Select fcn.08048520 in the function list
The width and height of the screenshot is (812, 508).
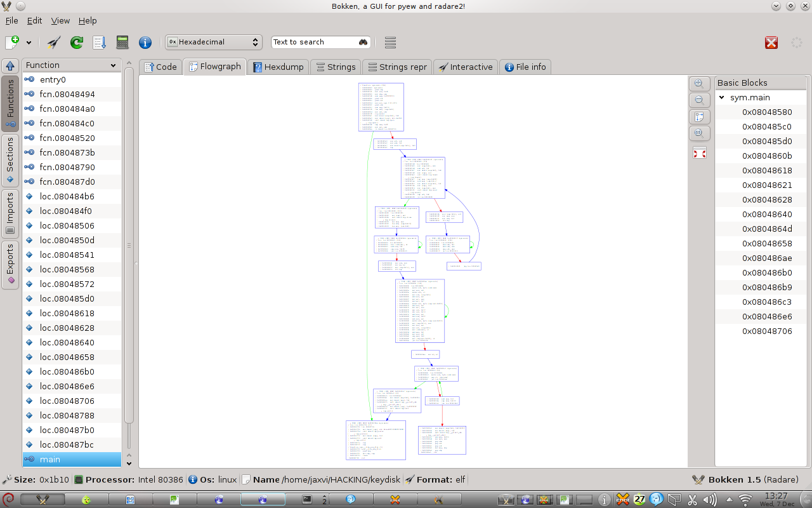coord(67,138)
